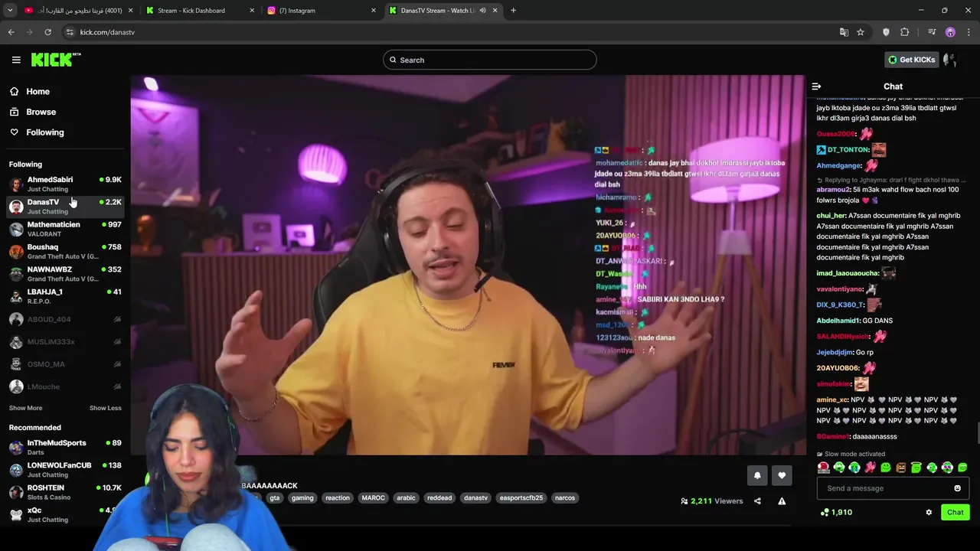The height and width of the screenshot is (551, 980).
Task: Open the tab search dropdown
Action: coord(10,11)
